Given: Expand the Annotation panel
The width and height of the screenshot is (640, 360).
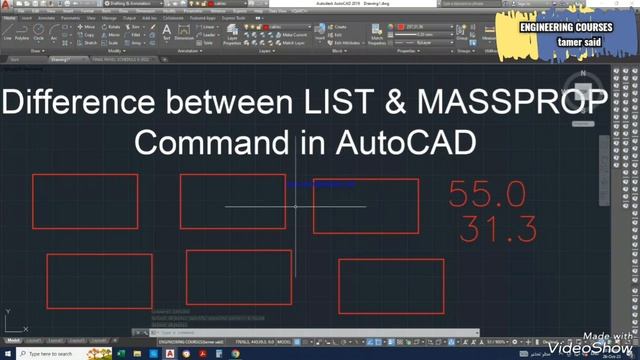Looking at the screenshot, I should coord(190,51).
